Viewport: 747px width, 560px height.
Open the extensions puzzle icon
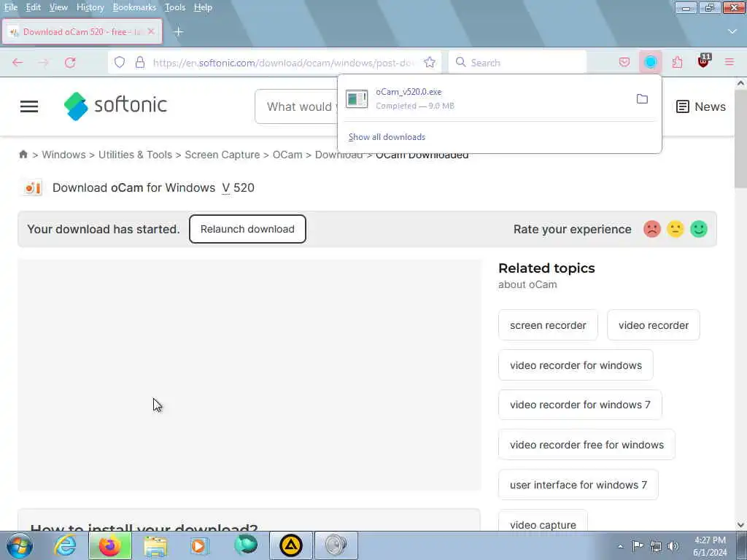pyautogui.click(x=677, y=63)
